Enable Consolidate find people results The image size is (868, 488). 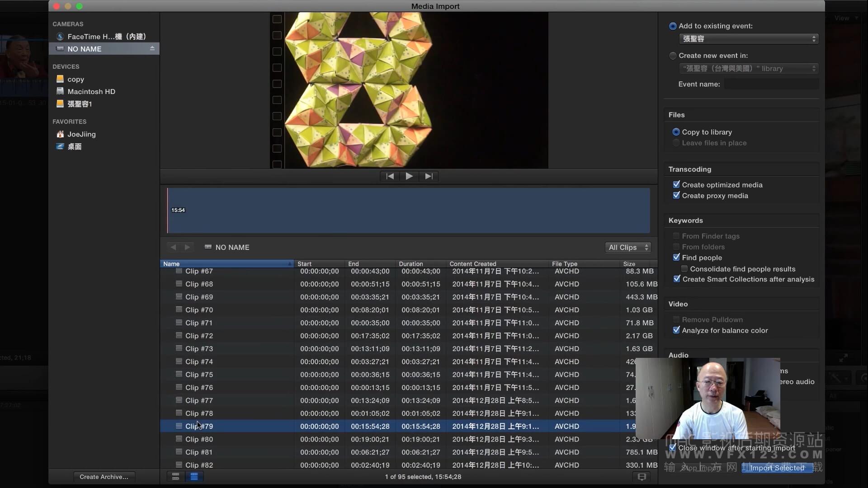[684, 269]
